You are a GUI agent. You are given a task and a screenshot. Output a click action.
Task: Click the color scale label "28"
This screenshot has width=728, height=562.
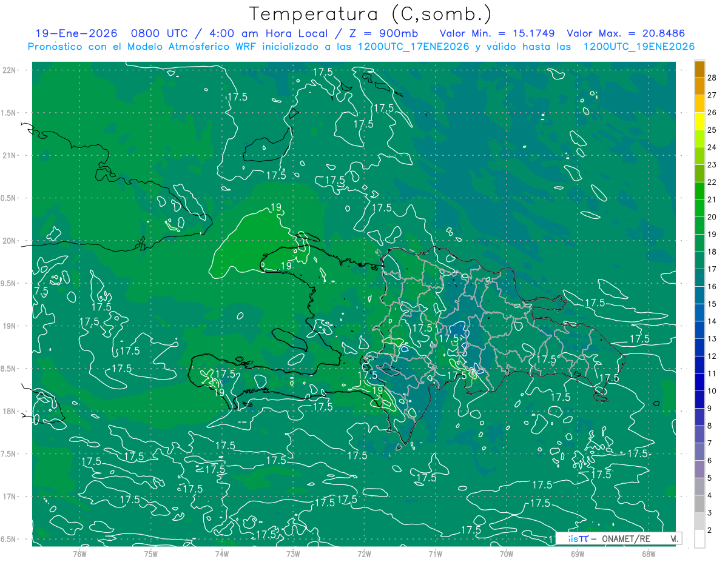point(712,78)
